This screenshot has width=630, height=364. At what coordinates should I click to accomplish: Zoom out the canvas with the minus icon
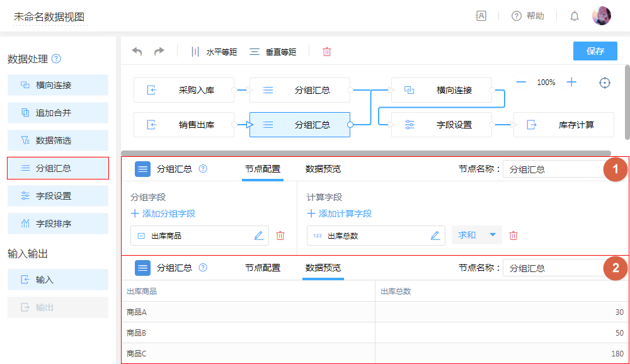[521, 82]
